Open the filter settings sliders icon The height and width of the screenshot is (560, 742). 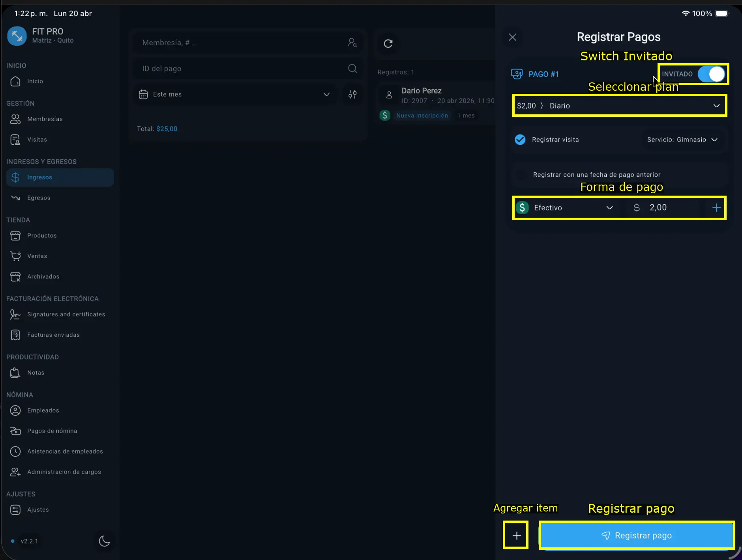[352, 94]
